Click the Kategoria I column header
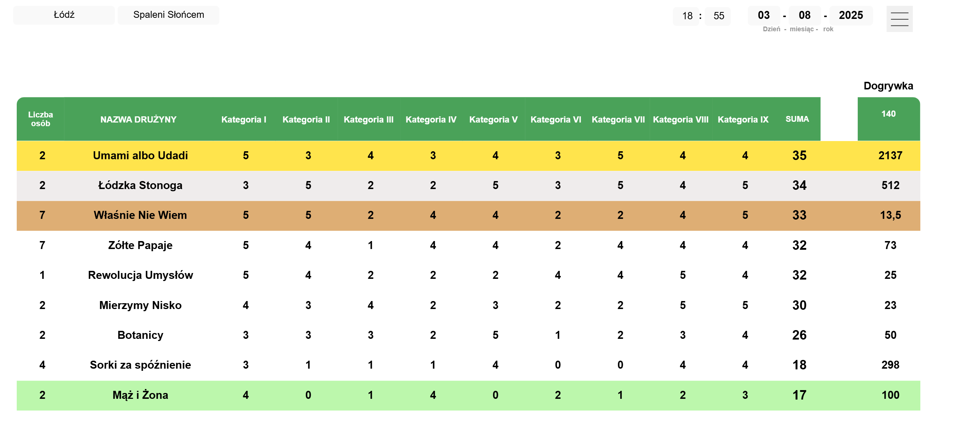The width and height of the screenshot is (980, 421). coord(244,119)
